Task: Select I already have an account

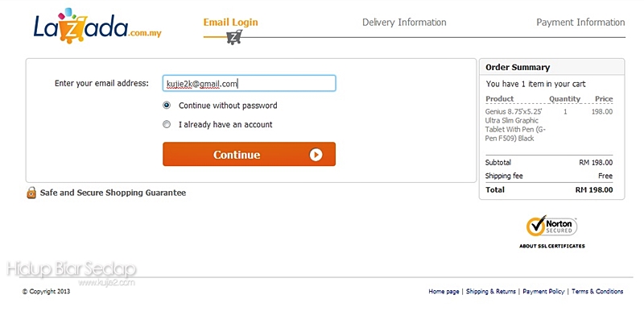Action: point(167,125)
